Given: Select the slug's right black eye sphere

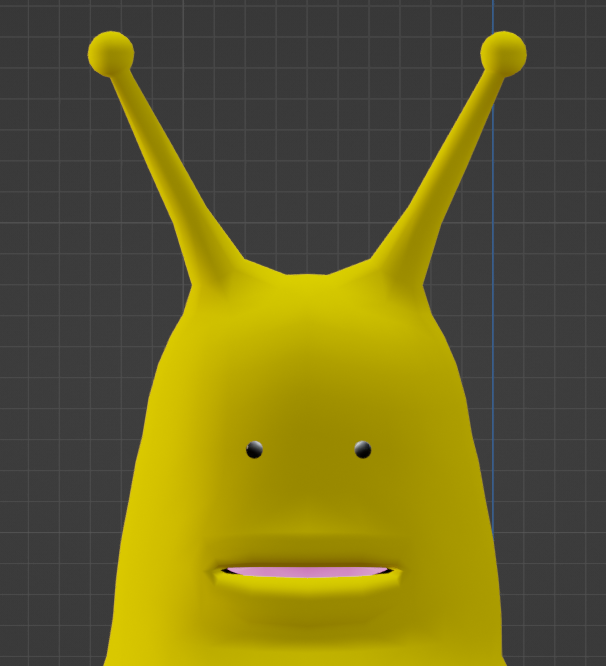Looking at the screenshot, I should pos(363,450).
